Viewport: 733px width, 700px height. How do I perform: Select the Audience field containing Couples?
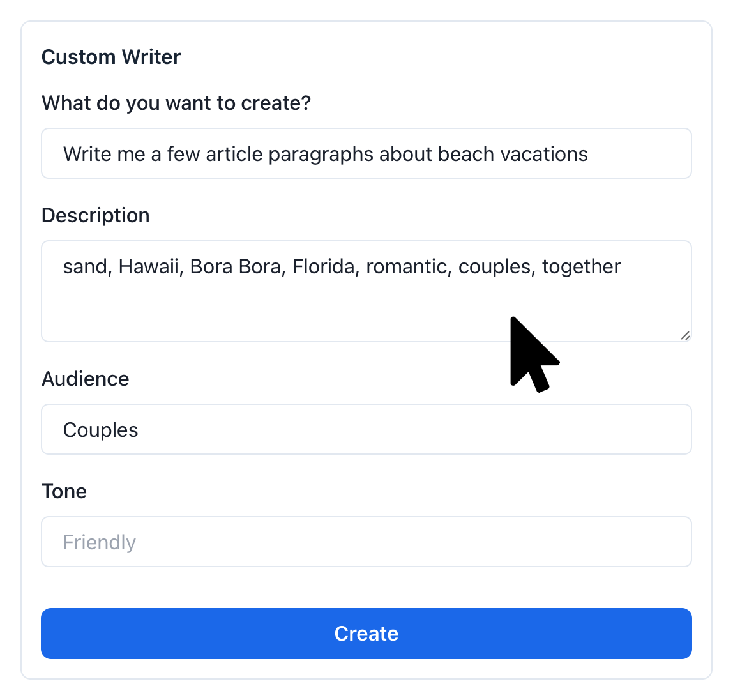point(366,430)
